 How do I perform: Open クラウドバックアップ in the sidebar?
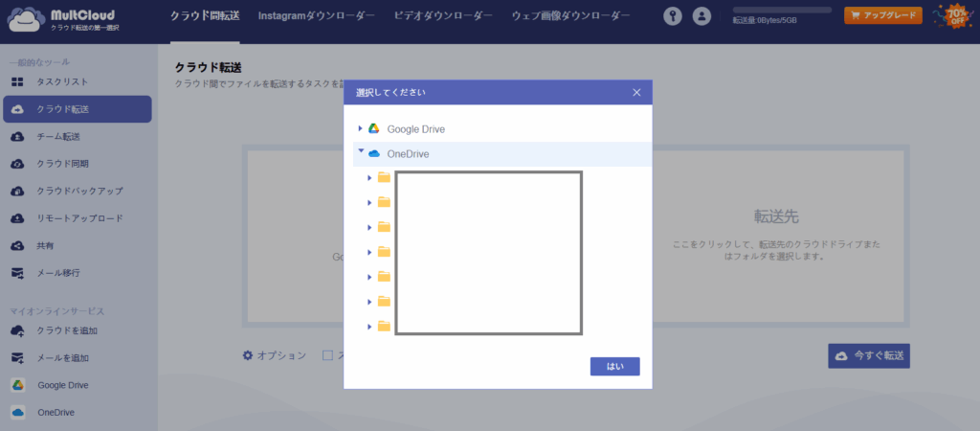click(78, 191)
